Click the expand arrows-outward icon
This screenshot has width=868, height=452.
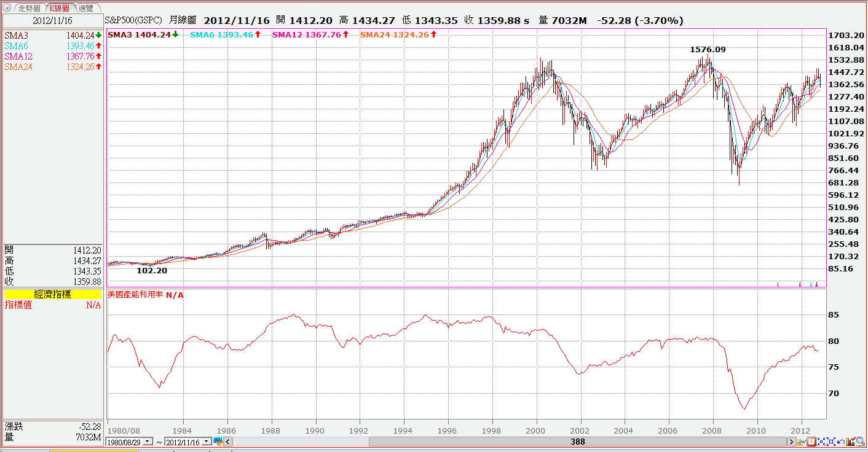click(831, 442)
